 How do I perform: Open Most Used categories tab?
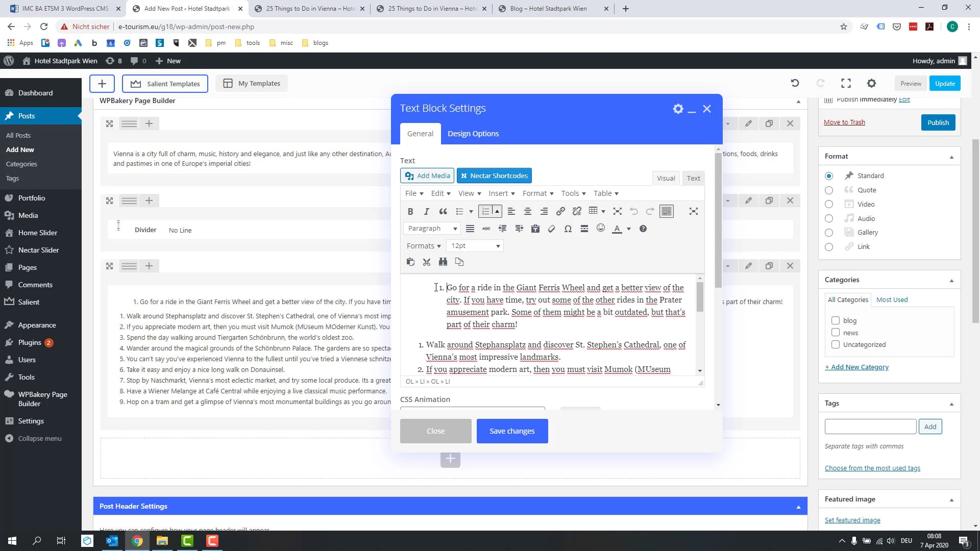click(x=892, y=300)
